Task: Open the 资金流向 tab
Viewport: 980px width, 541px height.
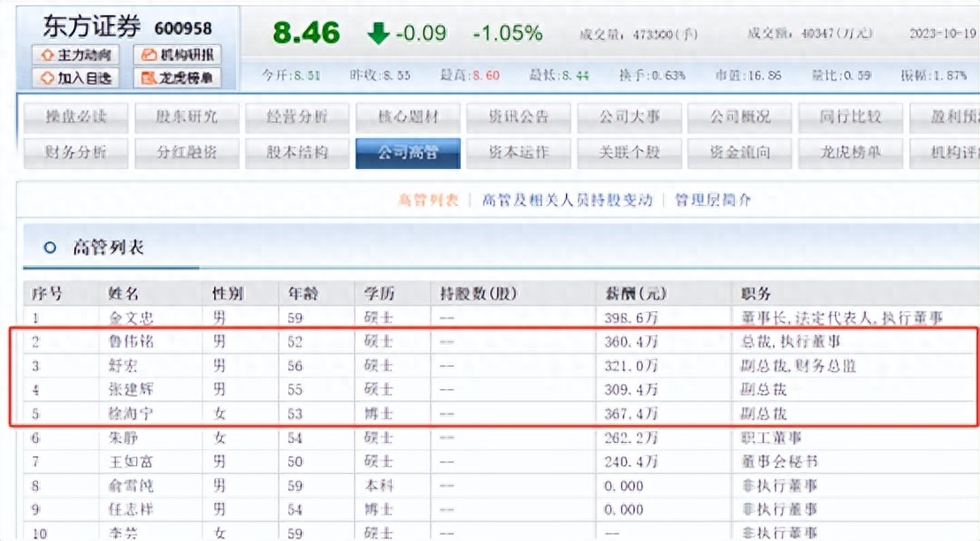Action: tap(740, 152)
